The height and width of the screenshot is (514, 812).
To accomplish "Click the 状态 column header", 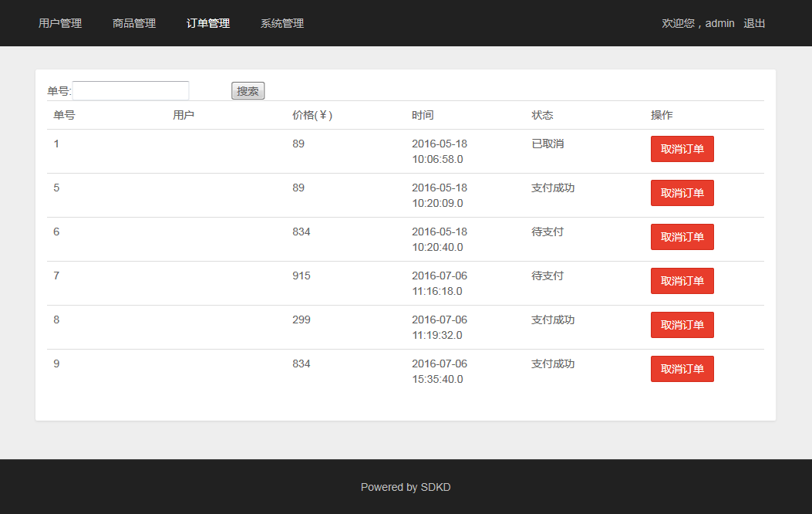I will coord(542,114).
